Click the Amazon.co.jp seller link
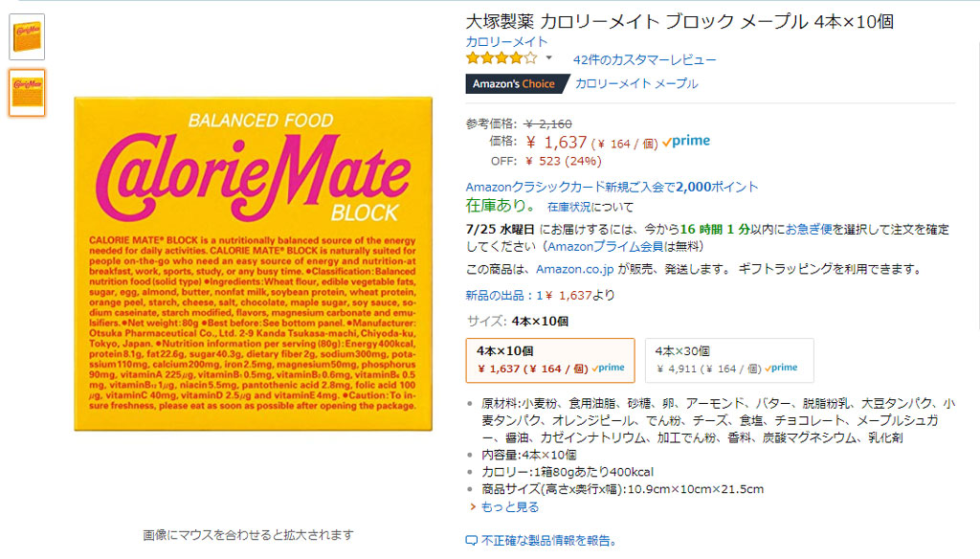The image size is (980, 559). tap(575, 270)
